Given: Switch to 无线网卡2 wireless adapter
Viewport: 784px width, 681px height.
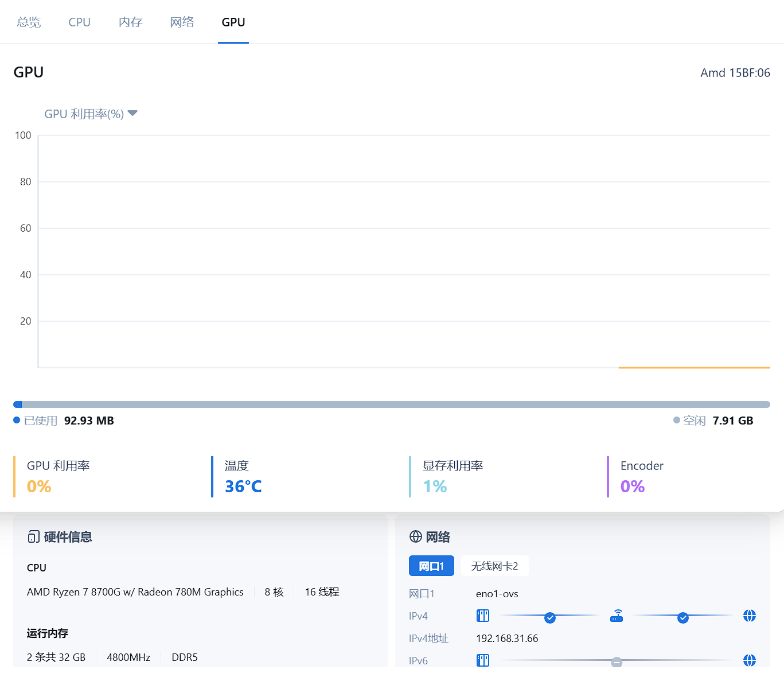Looking at the screenshot, I should click(x=494, y=566).
